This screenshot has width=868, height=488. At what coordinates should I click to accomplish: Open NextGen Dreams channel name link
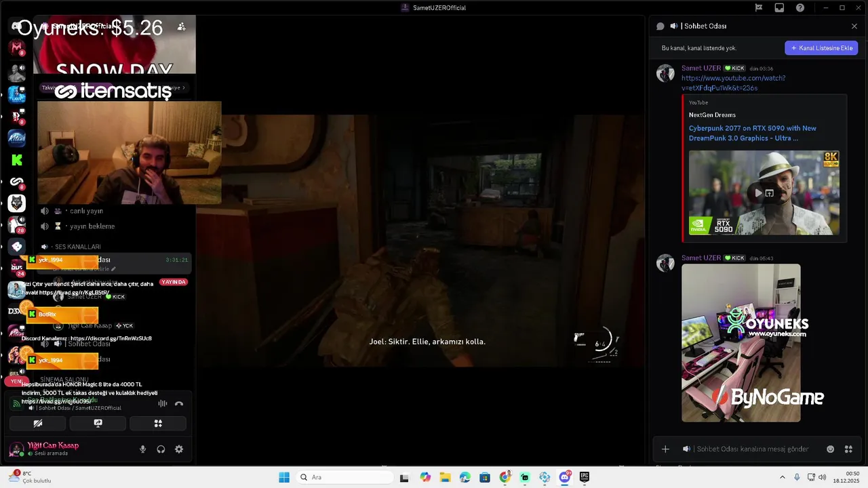pyautogui.click(x=712, y=115)
